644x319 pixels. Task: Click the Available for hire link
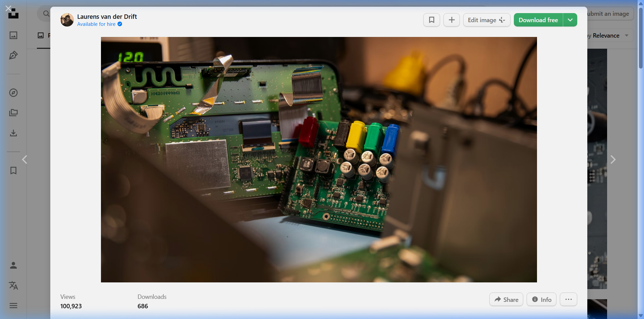coord(96,24)
